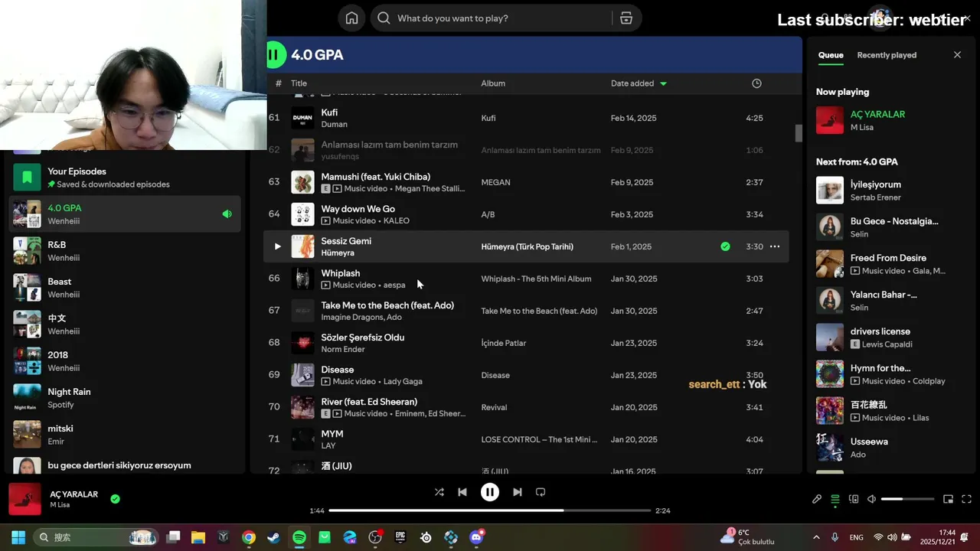Viewport: 980px width, 551px height.
Task: Go to Spotify Home via house icon
Action: pyautogui.click(x=351, y=18)
